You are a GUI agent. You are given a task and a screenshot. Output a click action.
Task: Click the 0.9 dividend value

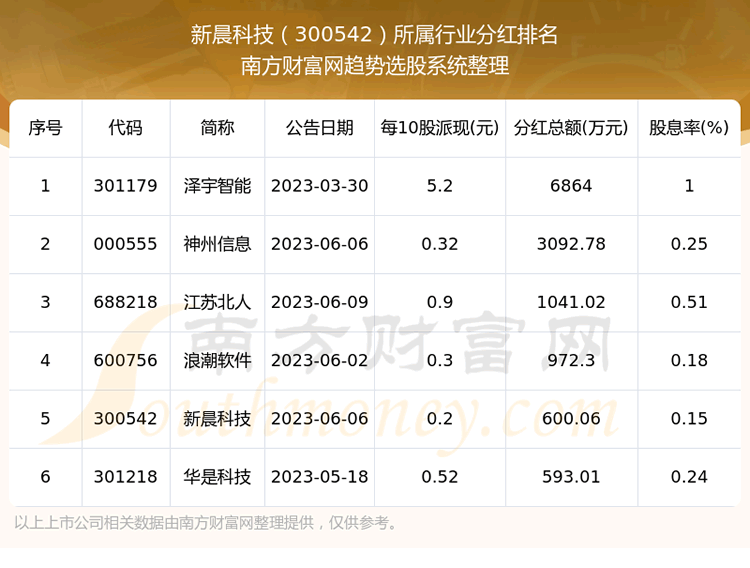[440, 302]
